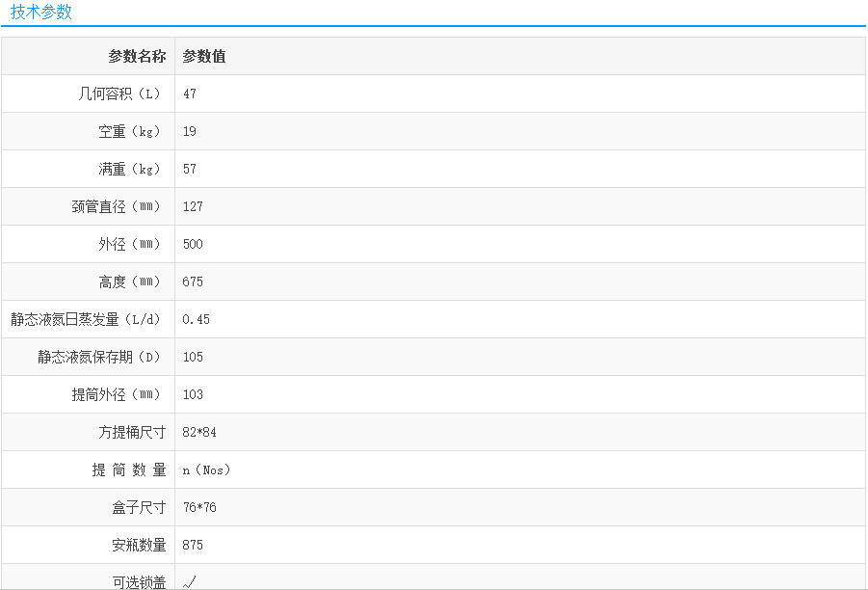The width and height of the screenshot is (868, 590).
Task: Click the checkmark beside 可选锁盖
Action: click(x=190, y=581)
